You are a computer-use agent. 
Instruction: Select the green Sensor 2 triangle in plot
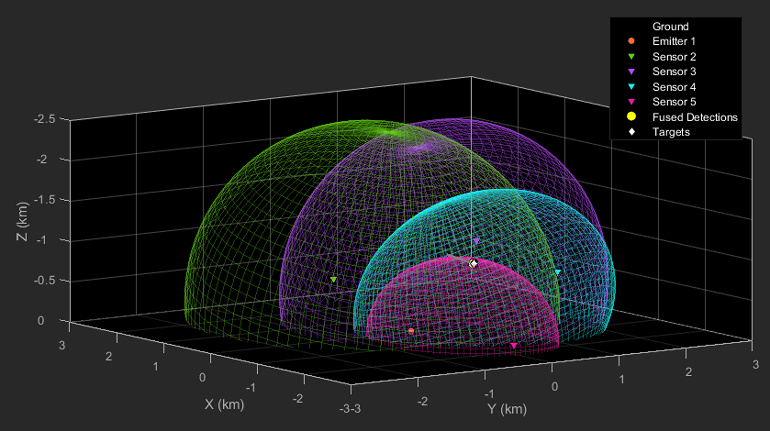[x=333, y=280]
